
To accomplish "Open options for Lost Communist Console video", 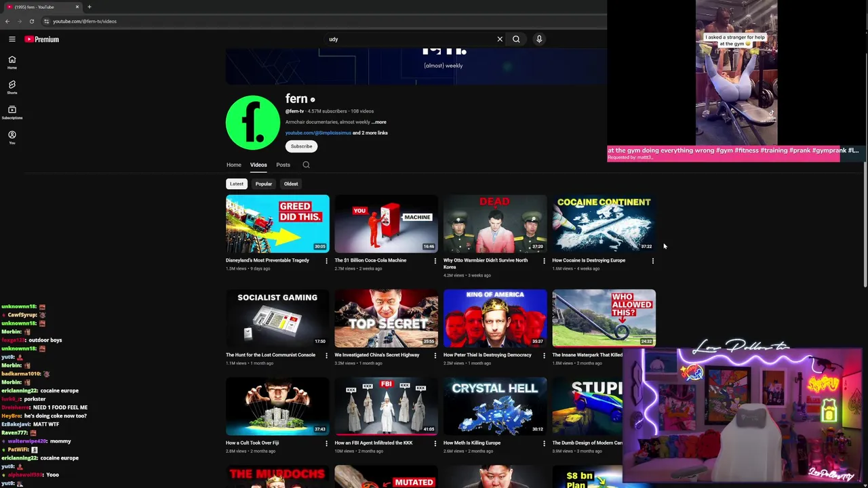I will [x=326, y=356].
